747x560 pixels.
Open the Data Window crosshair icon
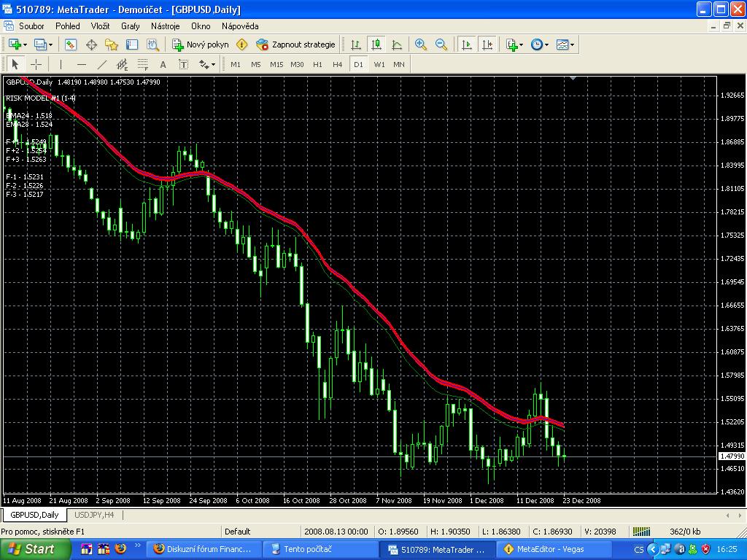(x=91, y=44)
